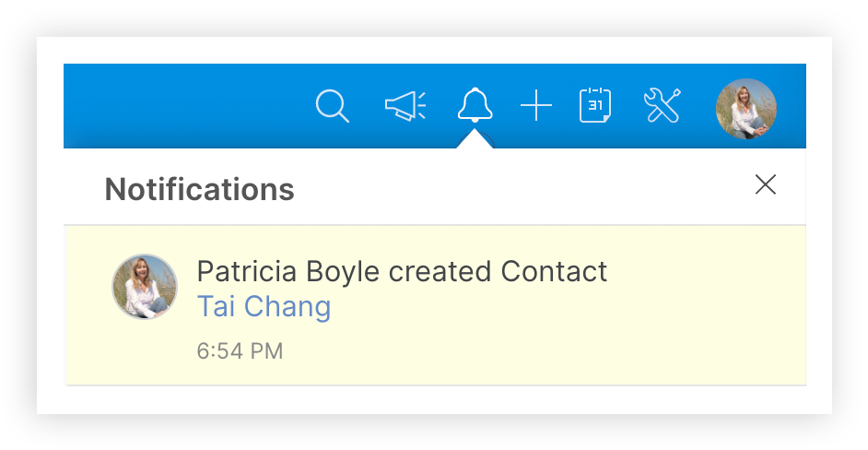Click the Notifications panel heading
This screenshot has width=868, height=450.
click(199, 189)
